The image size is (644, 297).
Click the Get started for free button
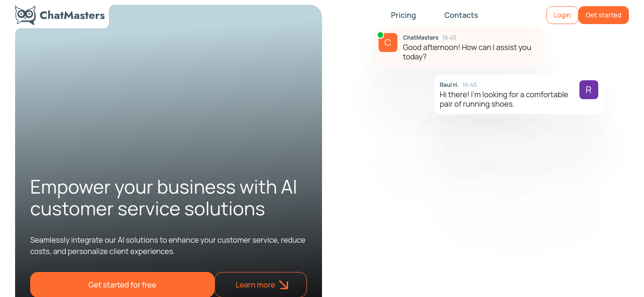click(122, 285)
